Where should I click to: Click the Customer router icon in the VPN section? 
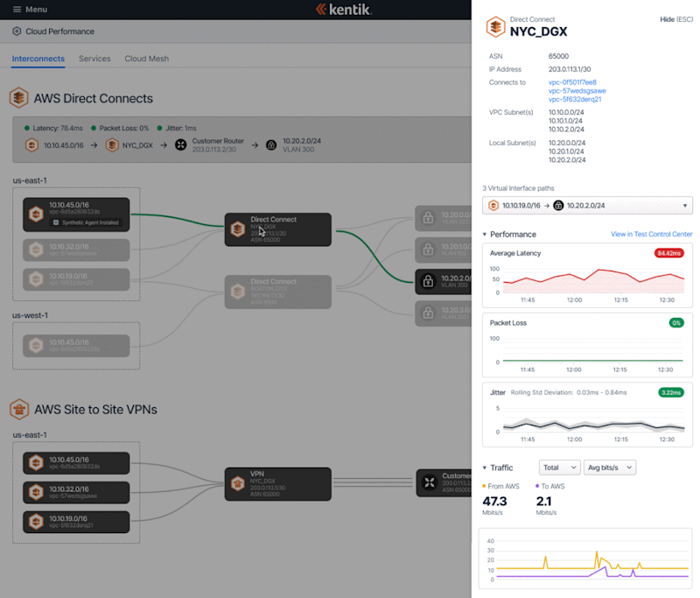tap(430, 482)
